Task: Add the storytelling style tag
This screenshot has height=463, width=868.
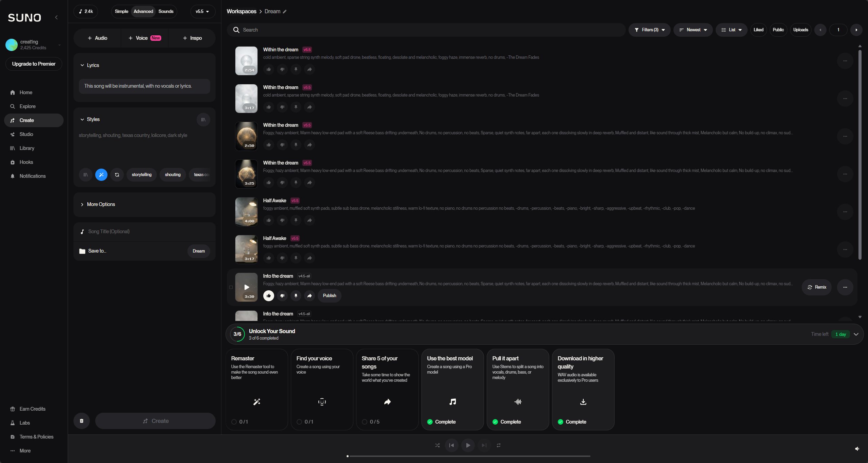Action: coord(141,175)
